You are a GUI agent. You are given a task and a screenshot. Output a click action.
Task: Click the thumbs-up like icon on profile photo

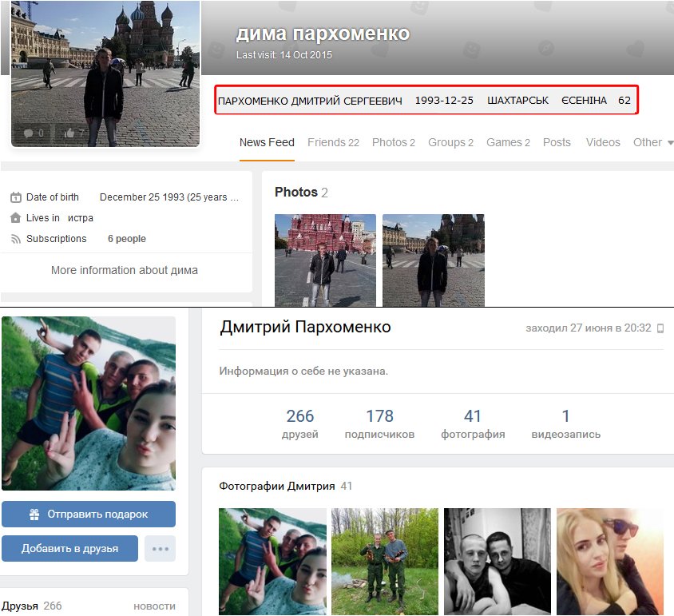point(69,133)
